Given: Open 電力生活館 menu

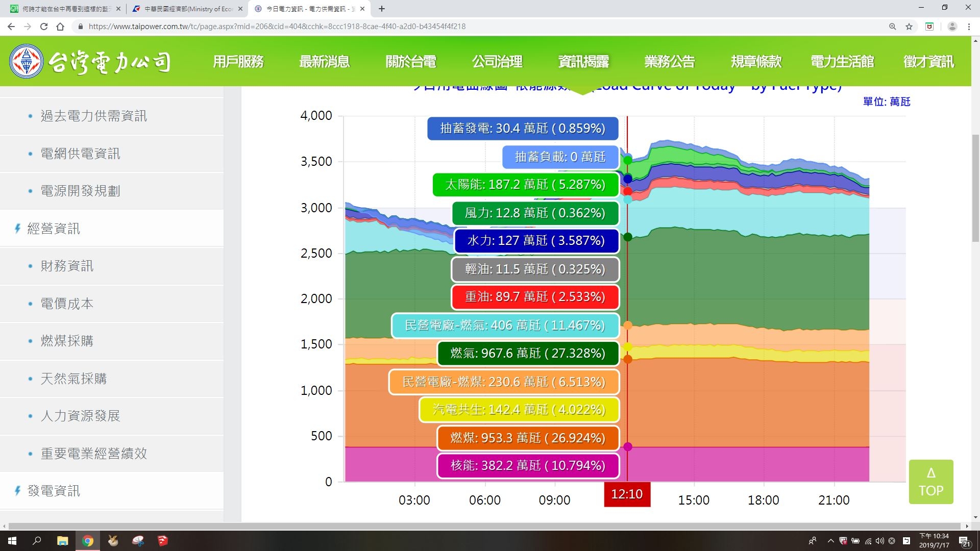Looking at the screenshot, I should [x=842, y=62].
